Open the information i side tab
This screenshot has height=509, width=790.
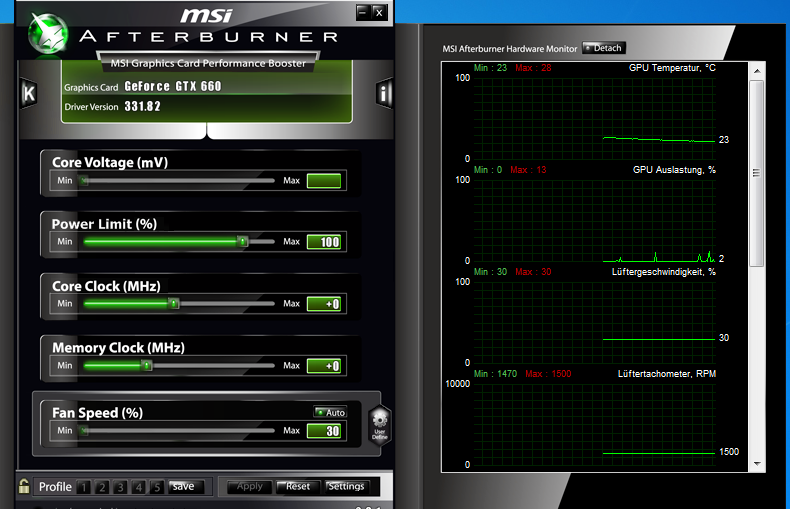click(384, 93)
